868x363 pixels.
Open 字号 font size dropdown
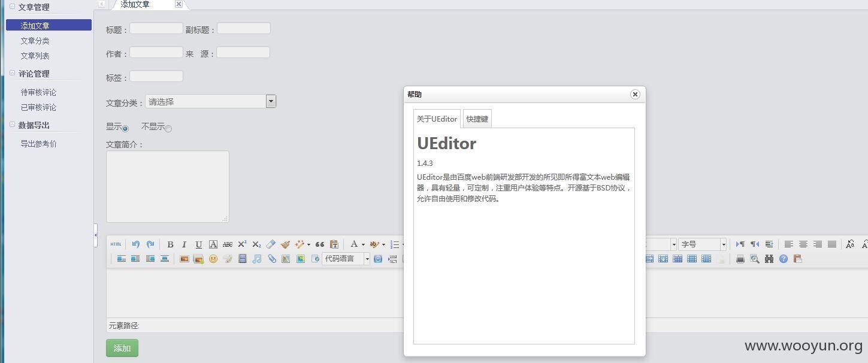point(702,244)
